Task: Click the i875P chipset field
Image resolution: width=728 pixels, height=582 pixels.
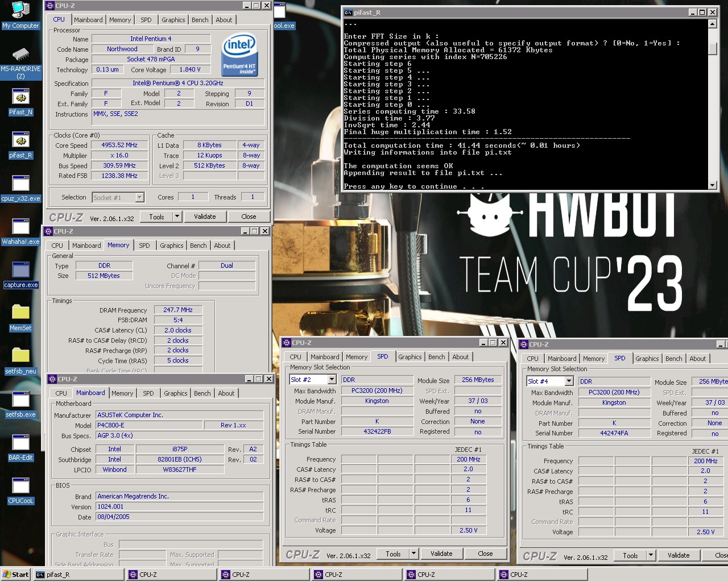Action: pos(180,449)
